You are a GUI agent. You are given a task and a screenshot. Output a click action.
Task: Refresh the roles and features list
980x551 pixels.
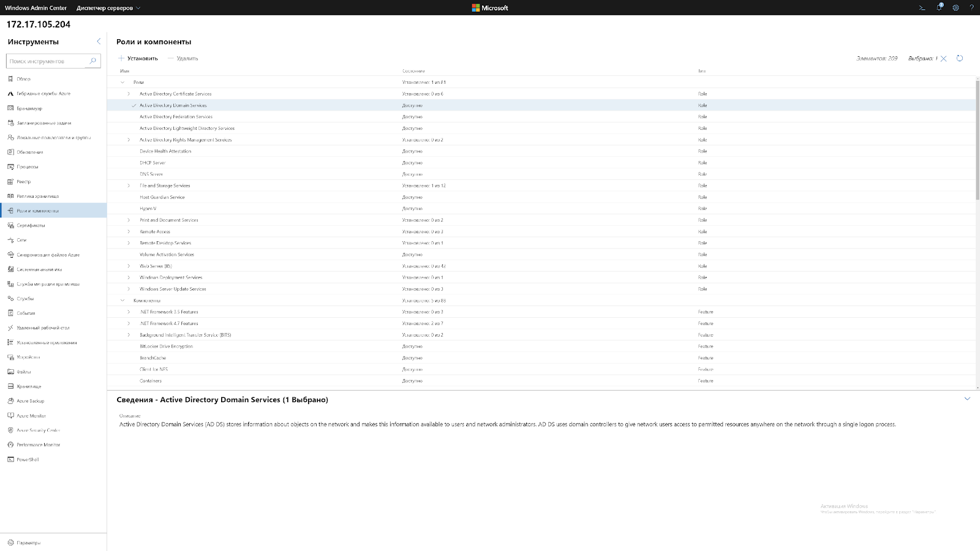pos(960,58)
